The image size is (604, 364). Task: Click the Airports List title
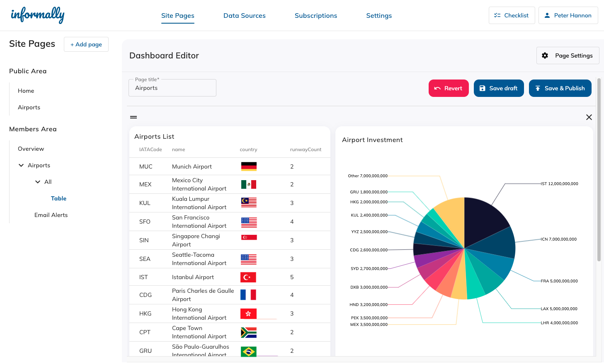pos(154,137)
